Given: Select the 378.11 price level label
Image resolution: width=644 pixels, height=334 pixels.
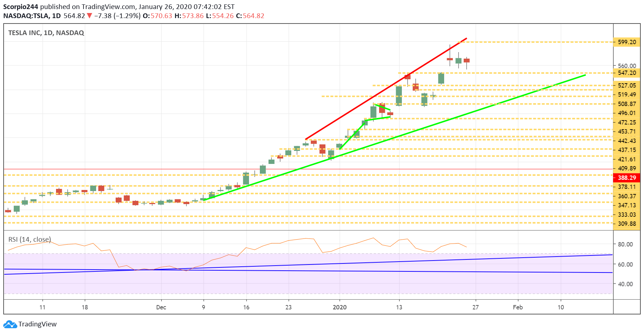Looking at the screenshot, I should (x=627, y=187).
